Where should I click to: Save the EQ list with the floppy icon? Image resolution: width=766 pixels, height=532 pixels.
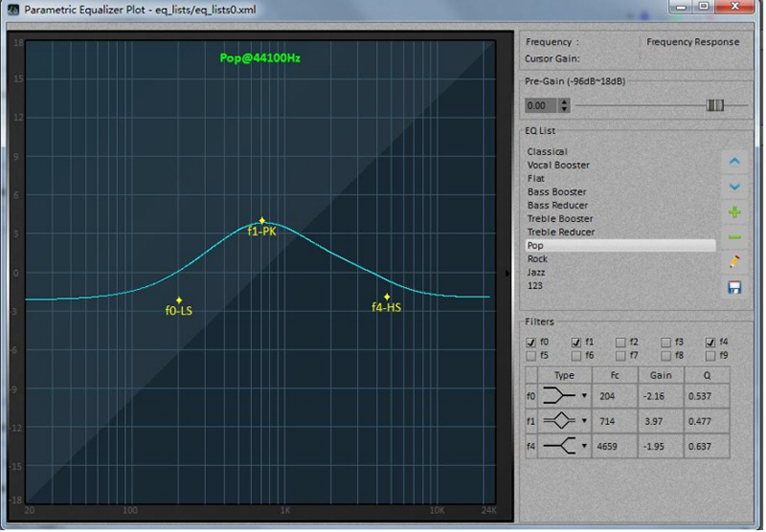pyautogui.click(x=734, y=287)
